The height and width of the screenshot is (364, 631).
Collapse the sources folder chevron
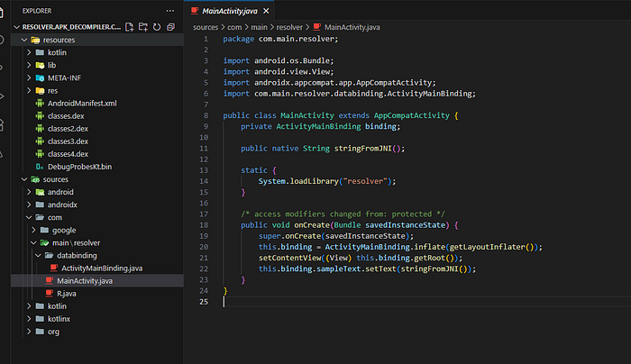click(x=24, y=179)
